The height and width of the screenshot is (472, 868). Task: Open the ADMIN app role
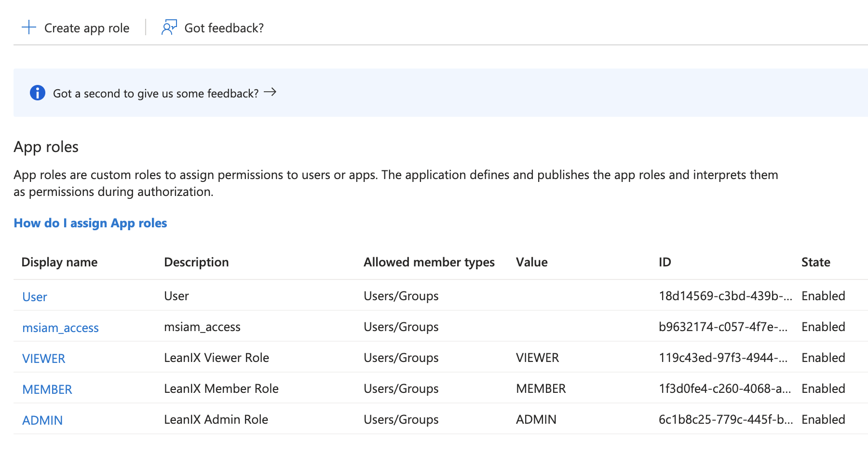[x=42, y=420]
